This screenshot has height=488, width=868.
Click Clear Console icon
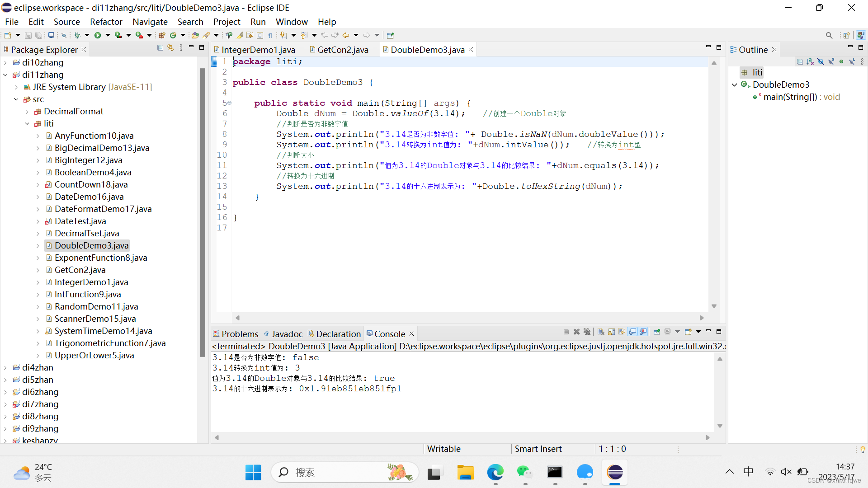[601, 332]
